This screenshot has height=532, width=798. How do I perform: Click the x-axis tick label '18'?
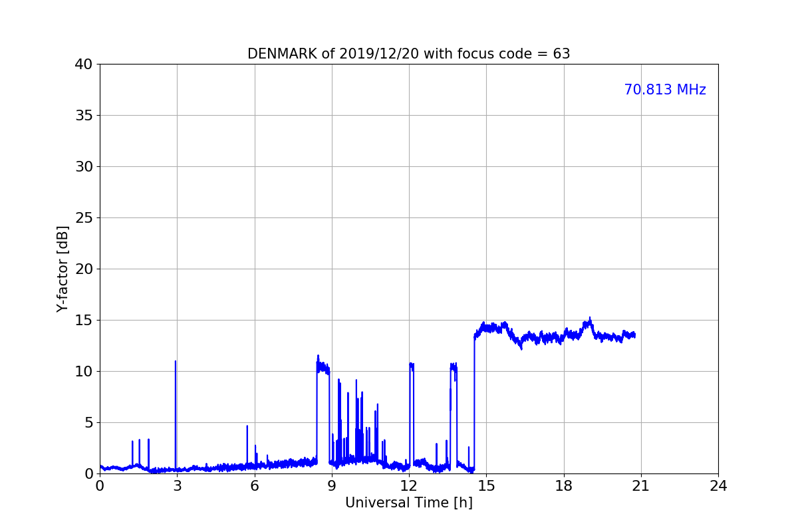click(x=563, y=486)
